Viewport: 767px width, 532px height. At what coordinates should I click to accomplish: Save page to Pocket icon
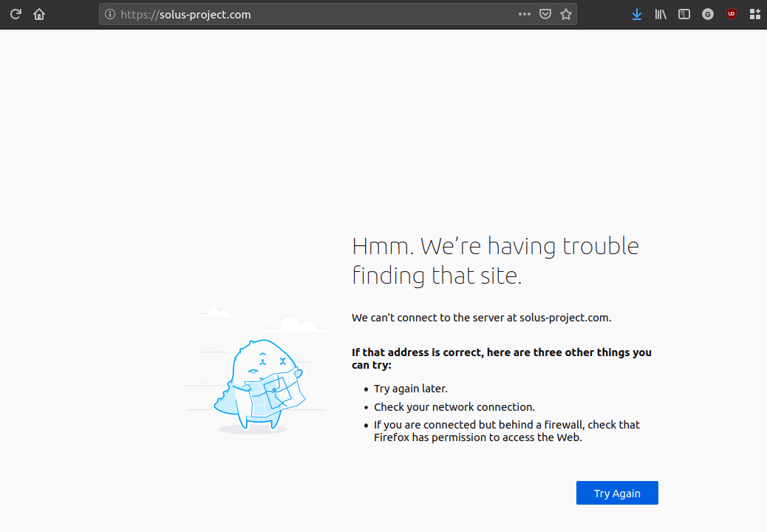545,14
